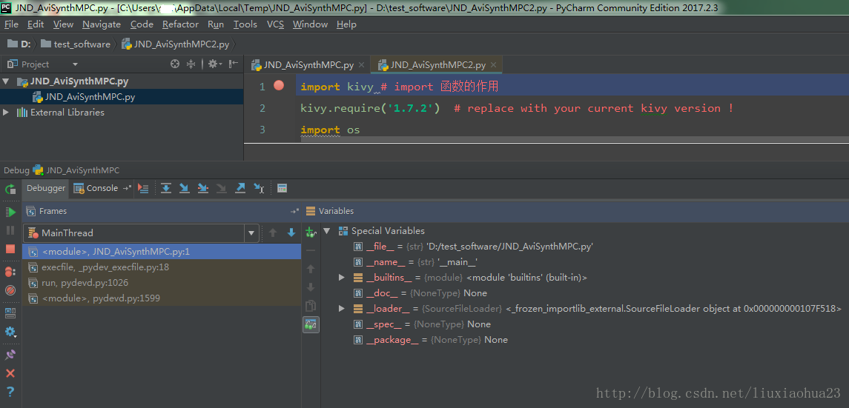
Task: Open the Help question mark icon
Action: (x=10, y=392)
